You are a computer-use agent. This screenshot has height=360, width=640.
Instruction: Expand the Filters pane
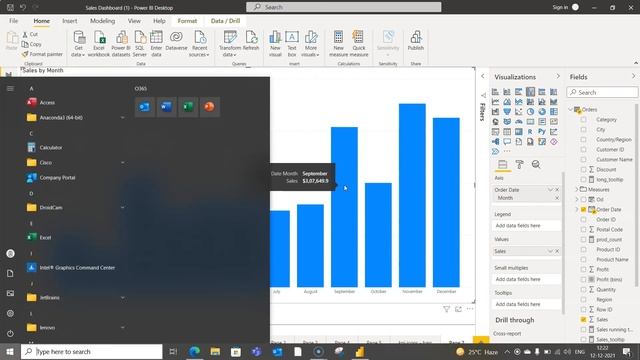(x=483, y=76)
